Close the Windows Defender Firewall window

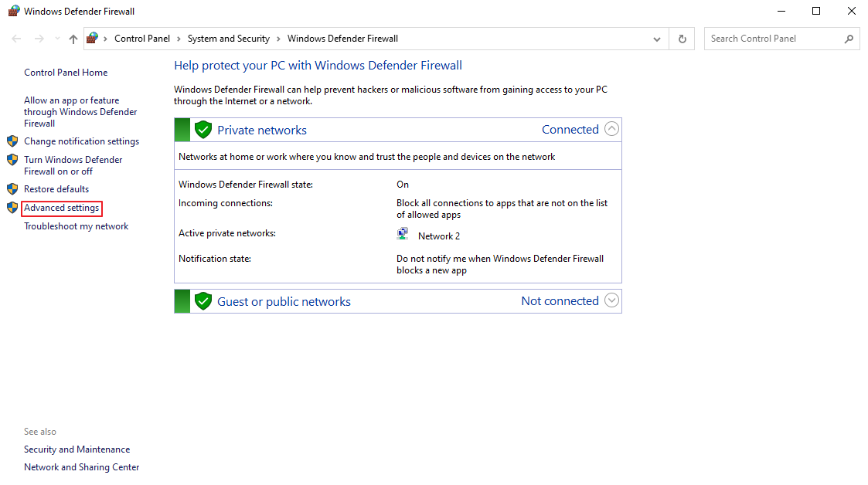[x=852, y=11]
